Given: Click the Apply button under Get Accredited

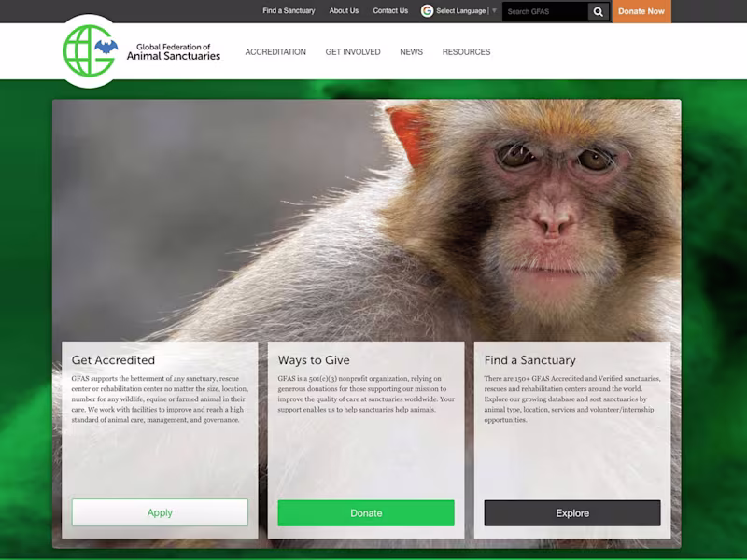Looking at the screenshot, I should pos(159,512).
